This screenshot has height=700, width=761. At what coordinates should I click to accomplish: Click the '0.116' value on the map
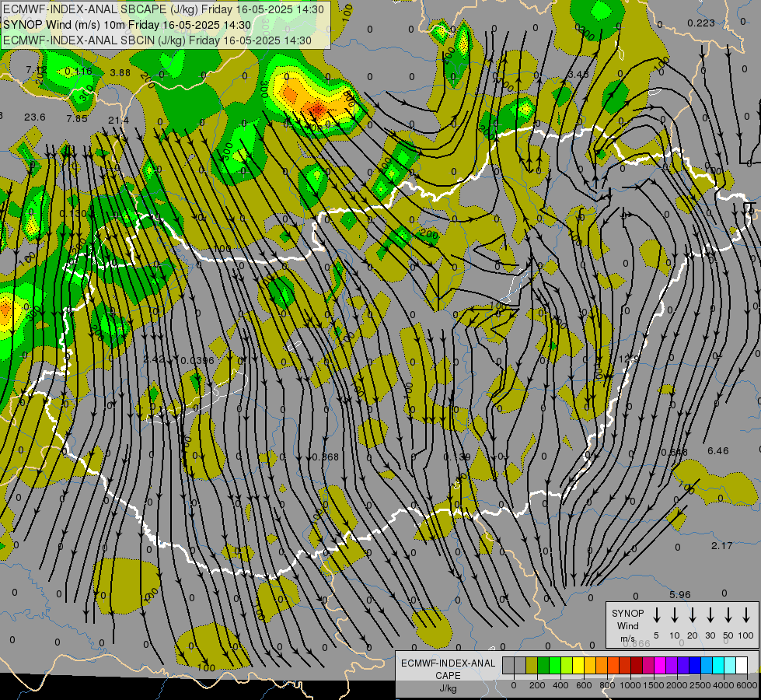pyautogui.click(x=79, y=72)
